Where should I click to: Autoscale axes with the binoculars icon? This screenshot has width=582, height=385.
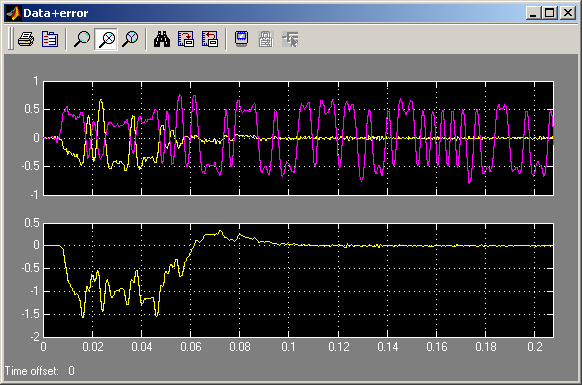[162, 39]
